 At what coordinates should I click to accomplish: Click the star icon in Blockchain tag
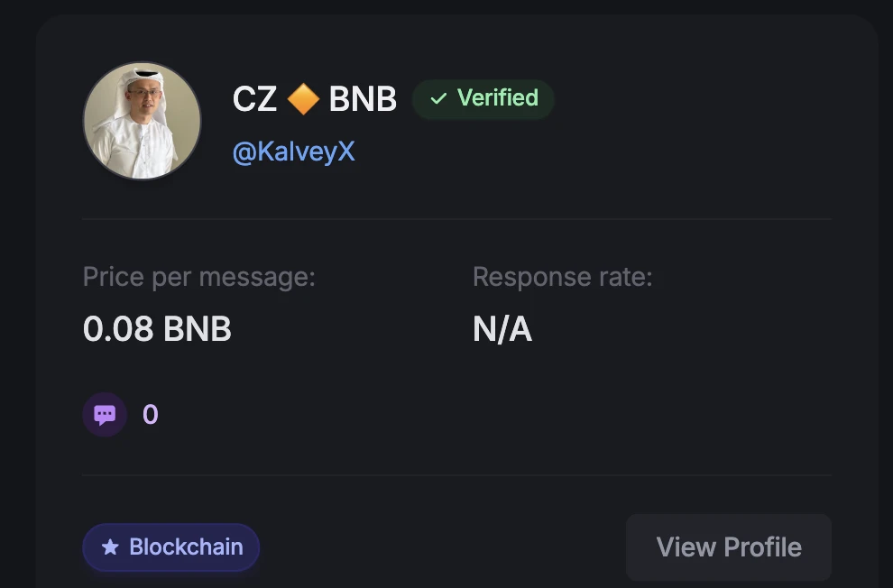coord(110,547)
